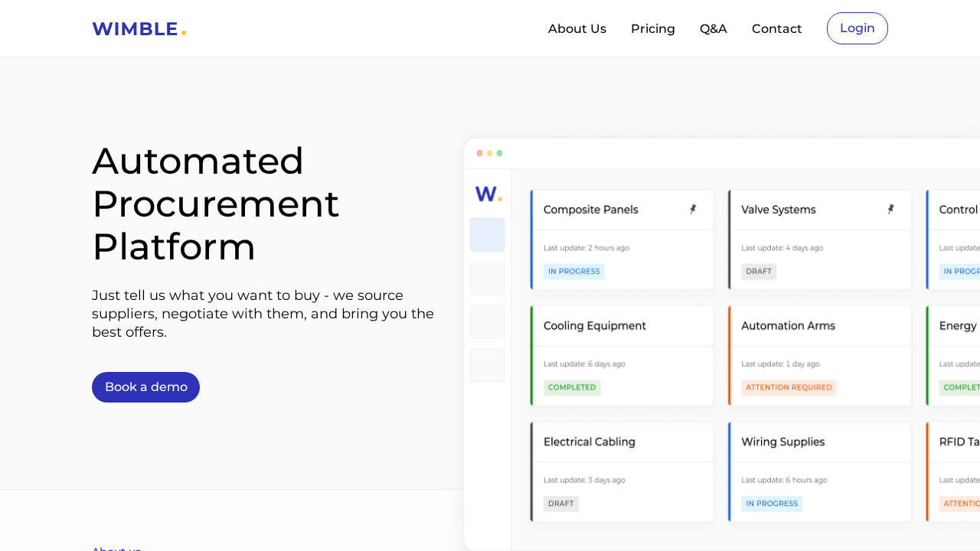The height and width of the screenshot is (551, 980).
Task: Click the fourth sidebar placeholder icon
Action: pyautogui.click(x=487, y=366)
